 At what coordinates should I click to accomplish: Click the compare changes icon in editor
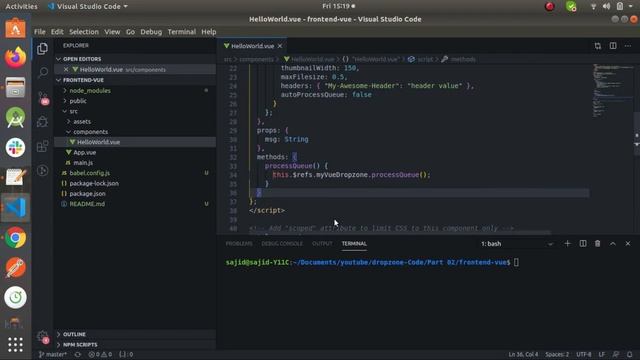pyautogui.click(x=598, y=46)
